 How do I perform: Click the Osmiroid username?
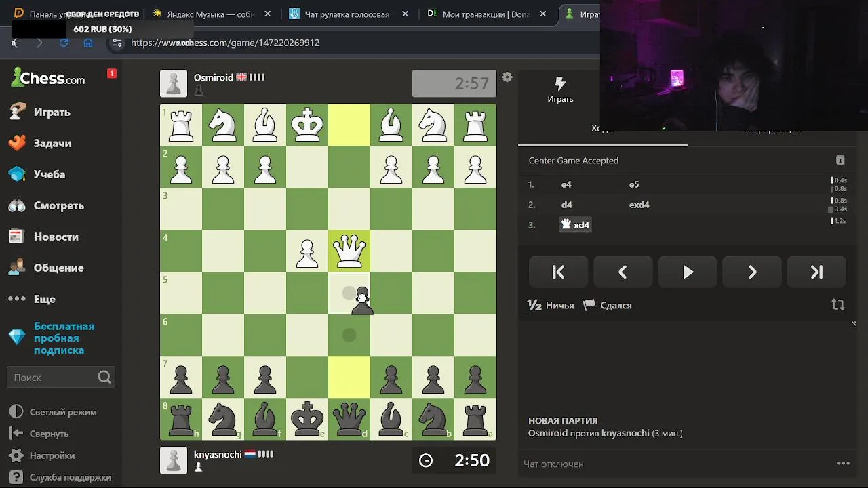click(x=214, y=77)
